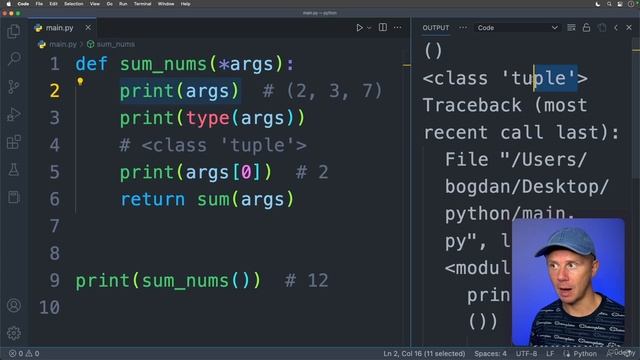Screen dimensions: 640x360
Task: Open the Help menu
Action: (x=186, y=4)
